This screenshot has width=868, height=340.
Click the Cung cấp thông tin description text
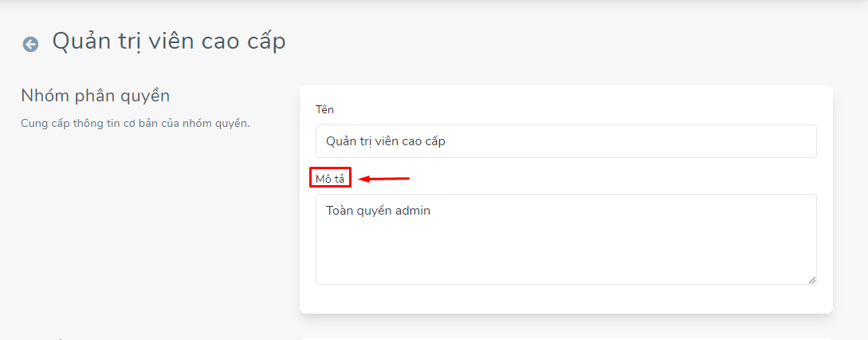136,123
